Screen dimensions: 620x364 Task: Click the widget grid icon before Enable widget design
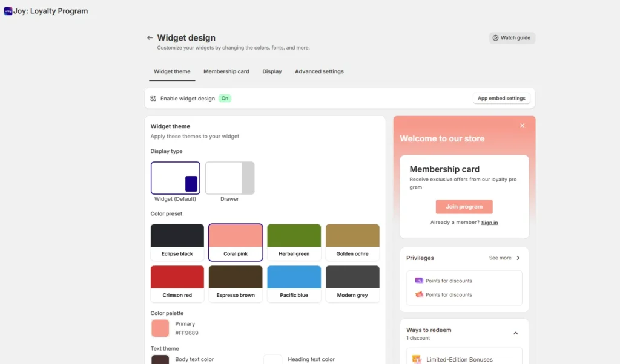(x=153, y=97)
